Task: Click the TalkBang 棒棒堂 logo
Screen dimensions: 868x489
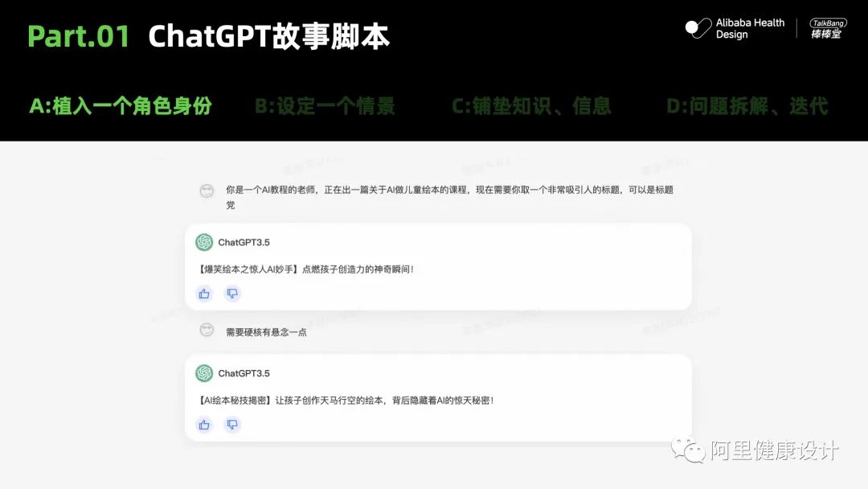Action: [x=828, y=28]
